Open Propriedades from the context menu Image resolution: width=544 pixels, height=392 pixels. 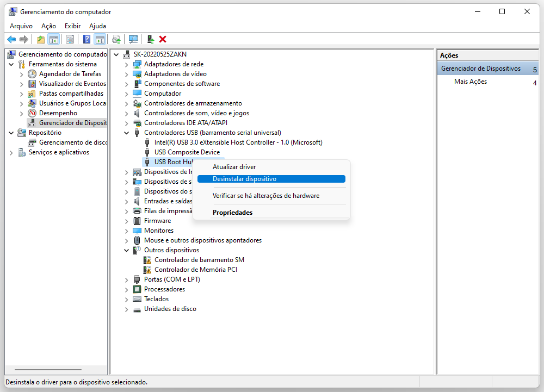pyautogui.click(x=232, y=212)
